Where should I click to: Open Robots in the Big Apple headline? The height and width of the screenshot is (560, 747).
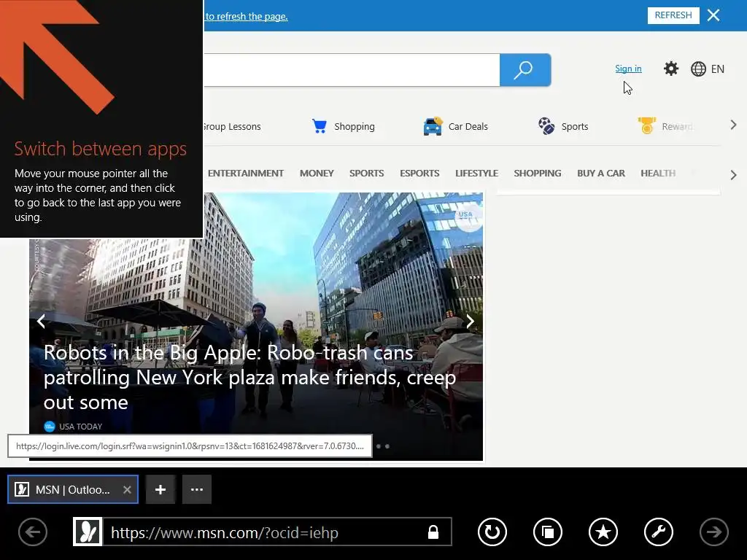pos(249,378)
